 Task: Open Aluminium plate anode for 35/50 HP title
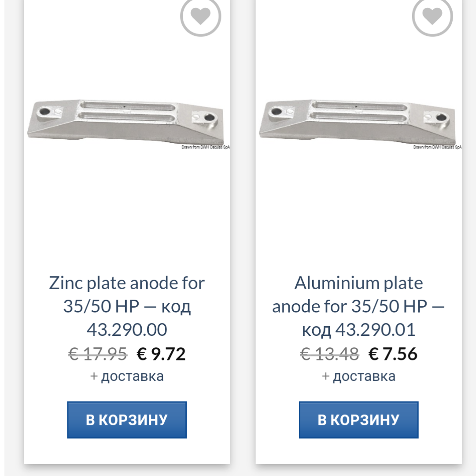click(x=358, y=294)
